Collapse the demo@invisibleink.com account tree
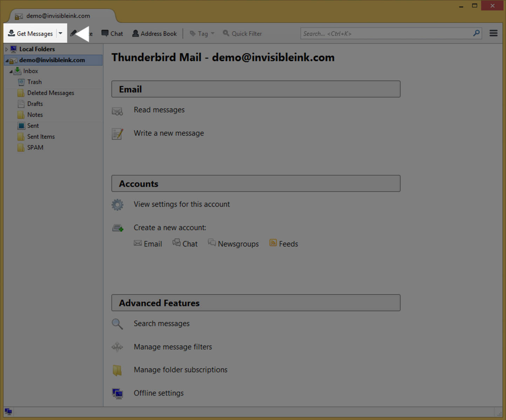 point(7,60)
